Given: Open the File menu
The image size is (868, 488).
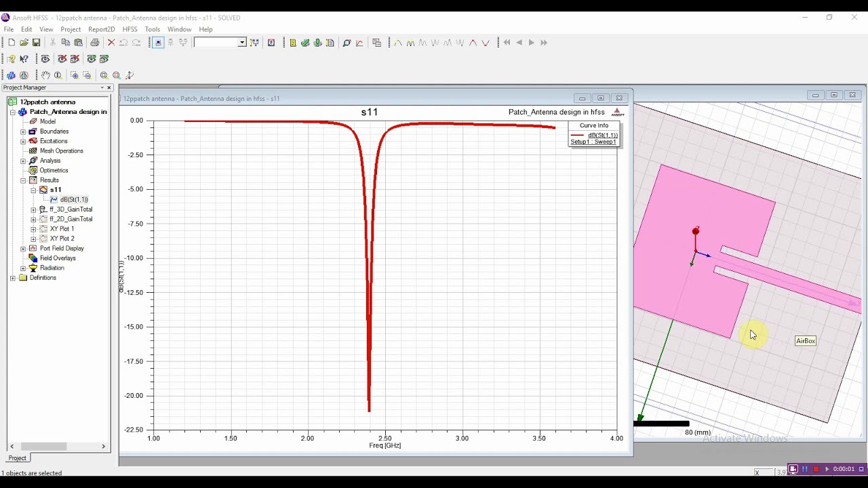Looking at the screenshot, I should pyautogui.click(x=9, y=29).
